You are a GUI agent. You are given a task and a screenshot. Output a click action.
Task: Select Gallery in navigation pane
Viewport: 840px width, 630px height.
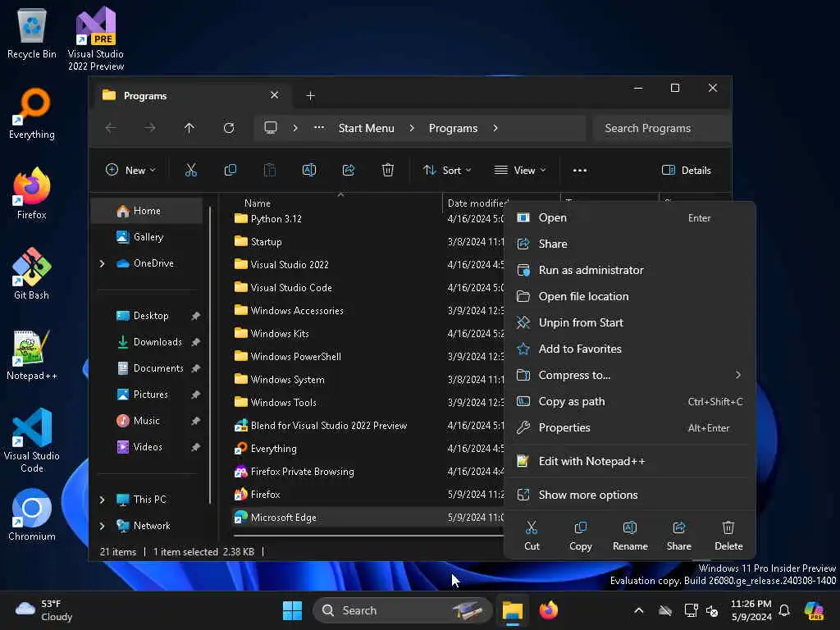(x=147, y=237)
